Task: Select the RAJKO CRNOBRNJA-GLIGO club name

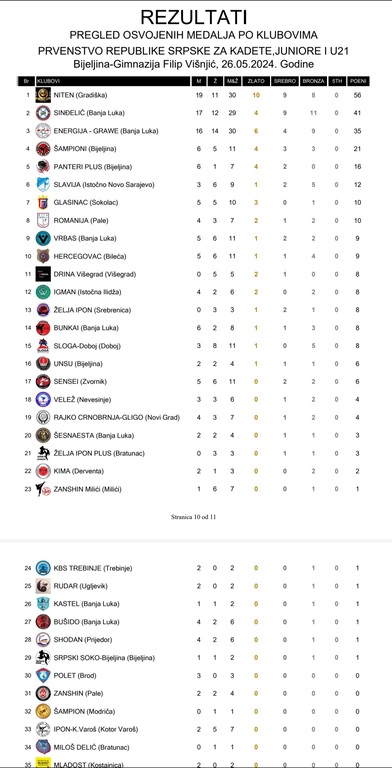Action: pos(98,417)
